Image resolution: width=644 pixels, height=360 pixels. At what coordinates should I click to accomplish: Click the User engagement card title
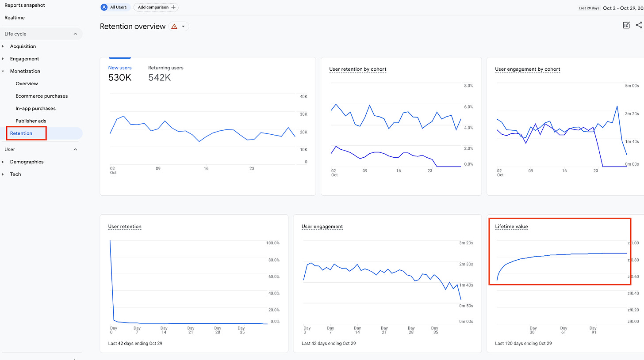(x=322, y=227)
